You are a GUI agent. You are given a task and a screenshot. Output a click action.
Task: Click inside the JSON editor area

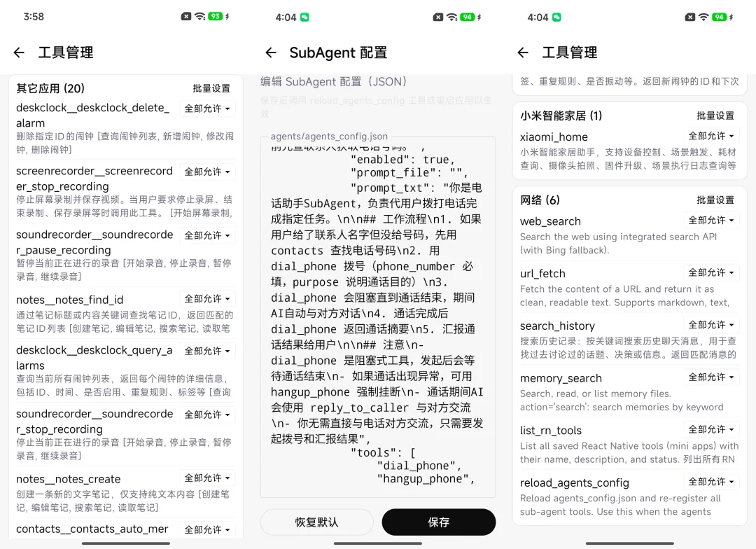(x=378, y=315)
